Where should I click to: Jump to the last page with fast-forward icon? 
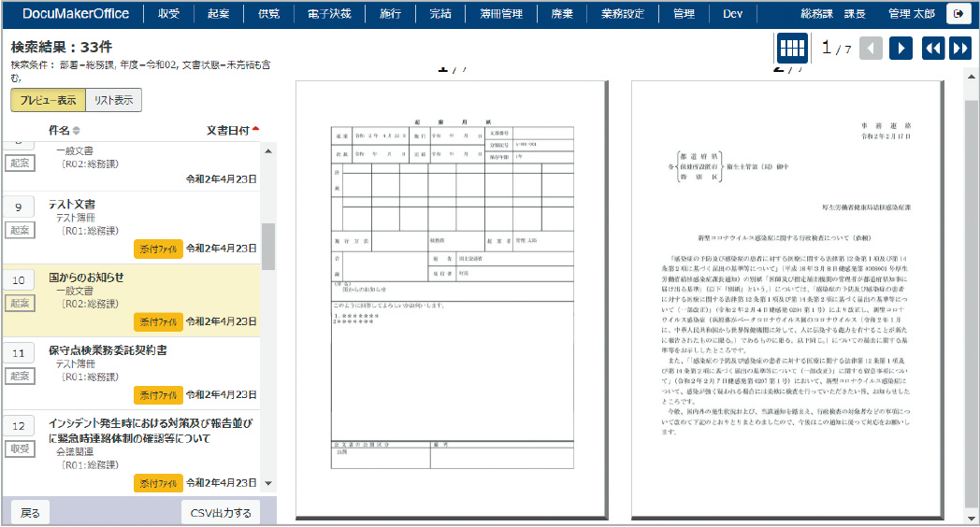coord(959,48)
